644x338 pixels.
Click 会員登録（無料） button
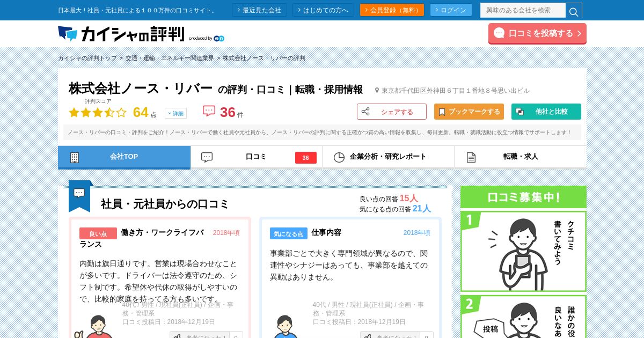click(392, 10)
